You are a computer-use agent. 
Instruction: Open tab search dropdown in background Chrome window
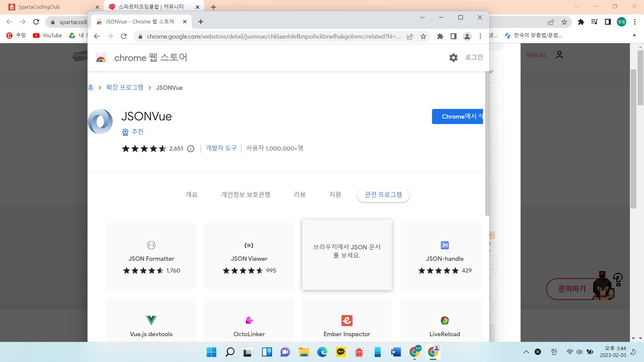577,6
